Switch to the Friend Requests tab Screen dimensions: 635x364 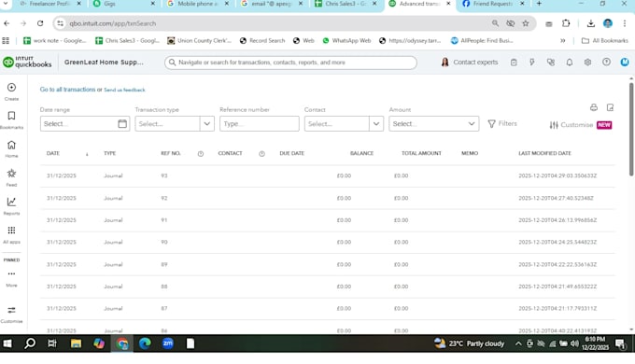point(493,4)
